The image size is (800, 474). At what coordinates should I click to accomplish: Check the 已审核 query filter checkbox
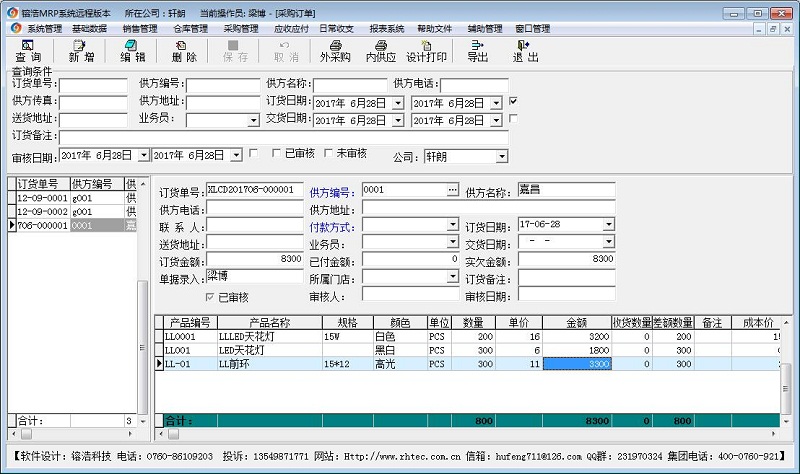[x=276, y=153]
